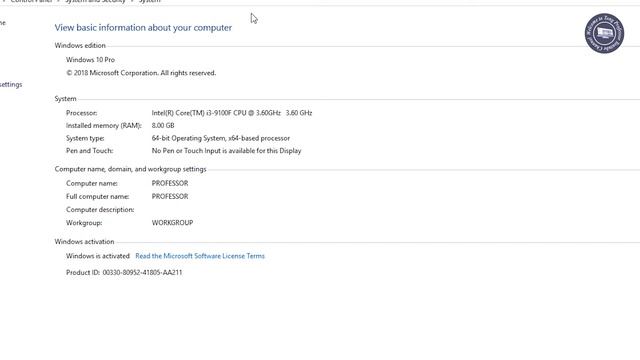640x360 pixels.
Task: Click the Product ID 00330-80952-41805-AA211 text
Action: coord(124,272)
